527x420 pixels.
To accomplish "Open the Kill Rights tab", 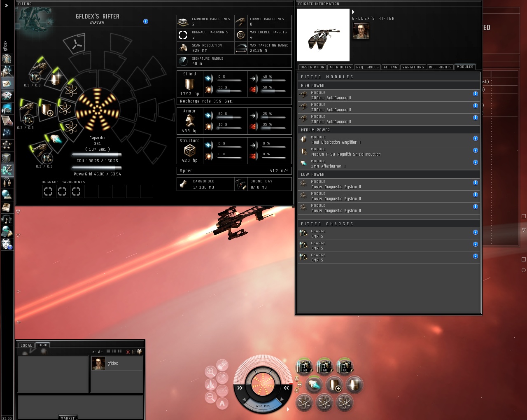I will coord(441,67).
